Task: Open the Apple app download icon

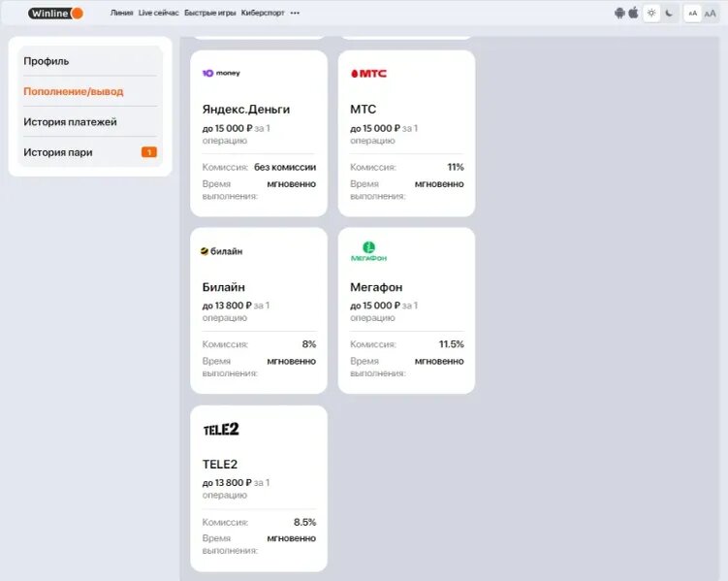Action: pyautogui.click(x=633, y=13)
